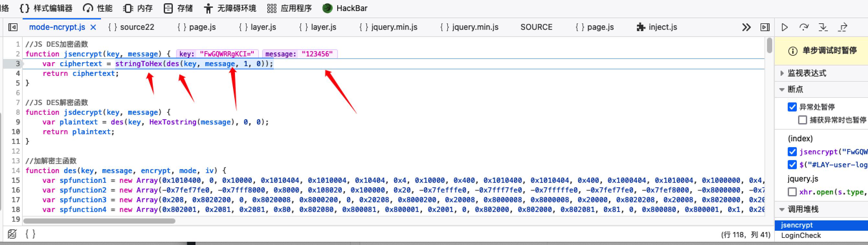Enable the xhr.open breakpoint checkbox
Image resolution: width=868 pixels, height=245 pixels.
tap(792, 192)
